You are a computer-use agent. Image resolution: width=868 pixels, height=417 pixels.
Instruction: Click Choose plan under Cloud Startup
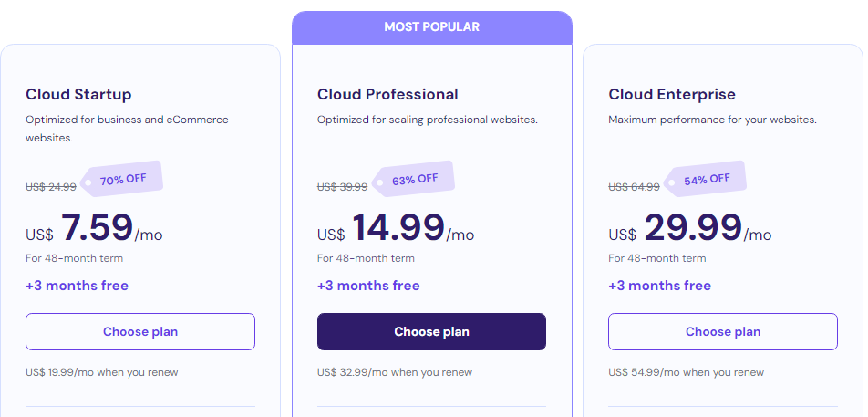140,332
